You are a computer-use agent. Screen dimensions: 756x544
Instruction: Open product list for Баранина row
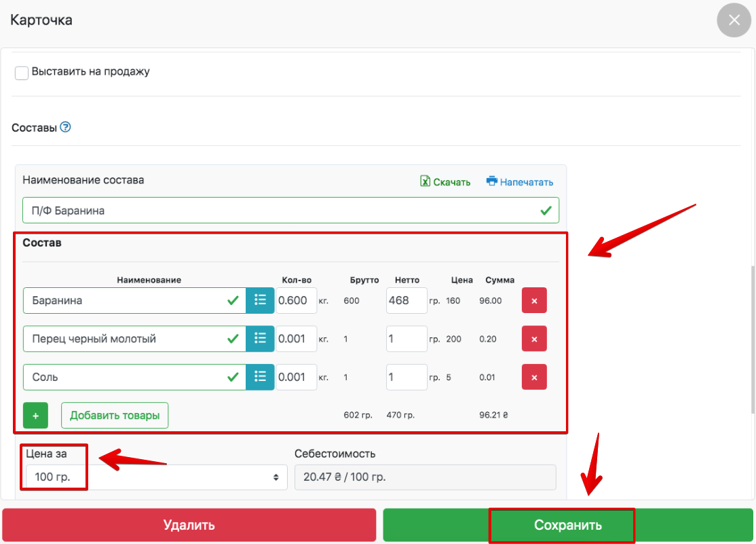point(260,300)
